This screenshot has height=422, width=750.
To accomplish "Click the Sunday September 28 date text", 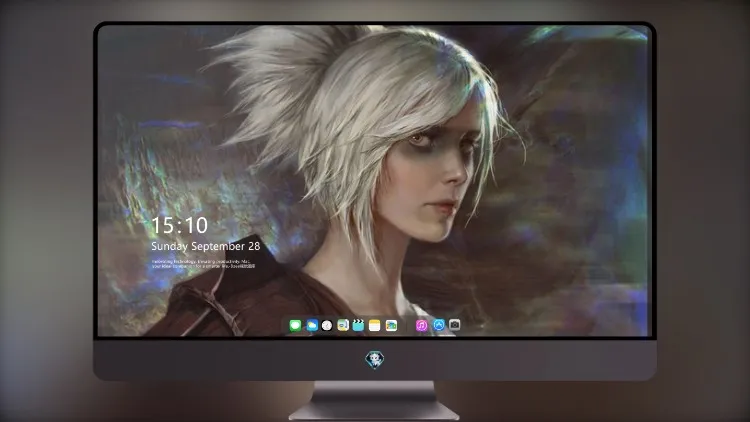I will pos(206,246).
